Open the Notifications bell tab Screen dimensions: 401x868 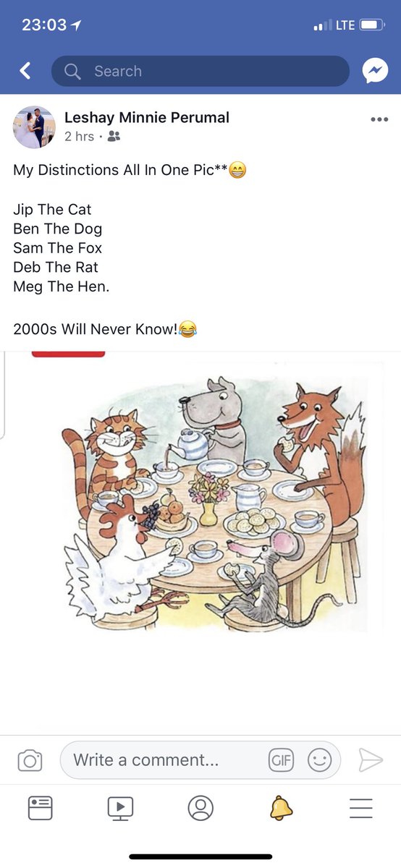(281, 807)
